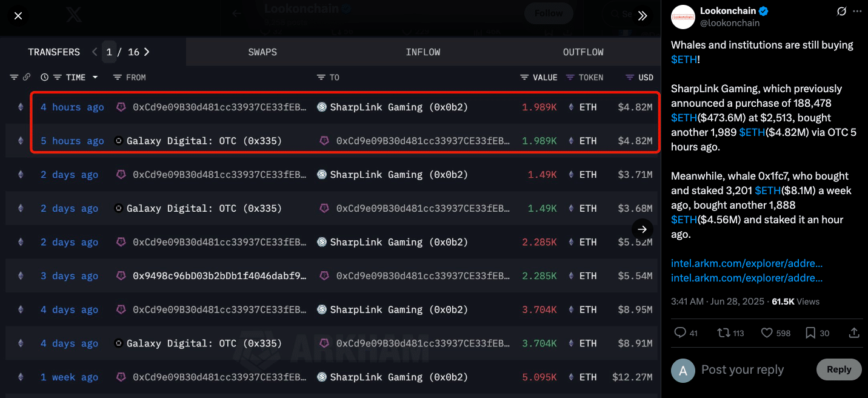The width and height of the screenshot is (868, 398).
Task: Click ETH token in the 3 days ago row
Action: (x=588, y=276)
